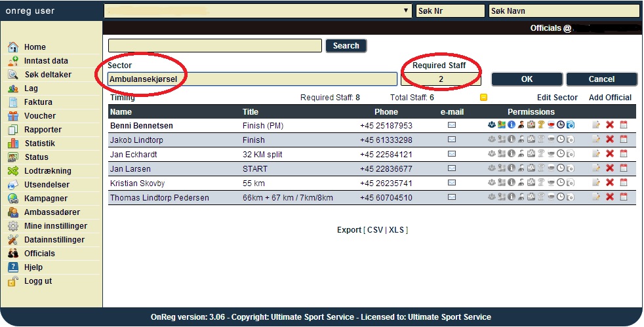
Task: Click the Søk Nr search field
Action: click(450, 10)
